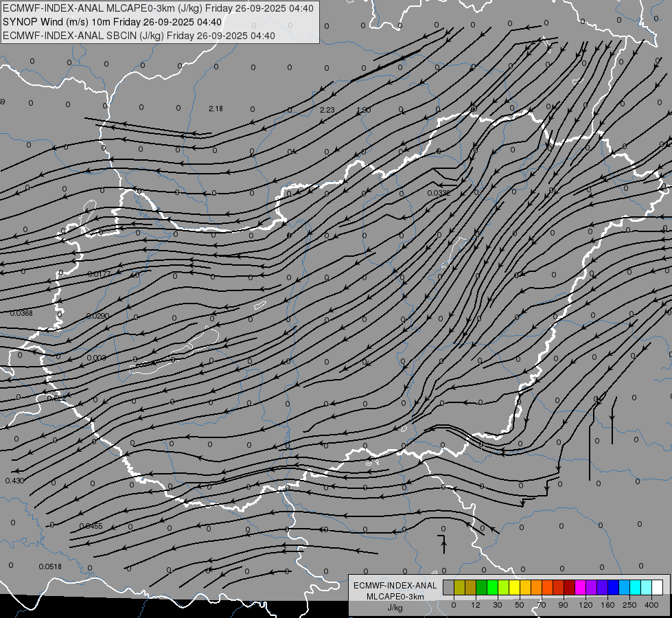The width and height of the screenshot is (672, 618).
Task: Click the map value 0.430
Action: (14, 481)
